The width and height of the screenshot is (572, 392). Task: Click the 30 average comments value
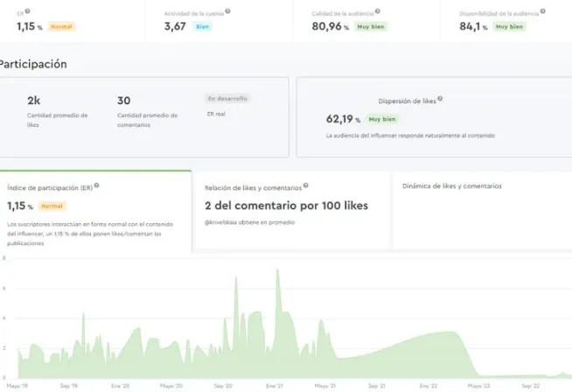click(x=123, y=100)
